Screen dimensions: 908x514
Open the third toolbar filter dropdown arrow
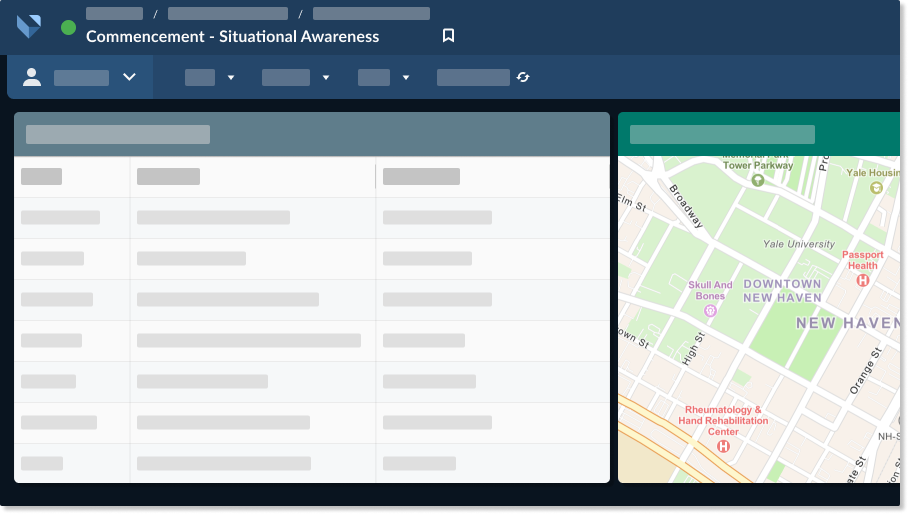click(x=406, y=78)
